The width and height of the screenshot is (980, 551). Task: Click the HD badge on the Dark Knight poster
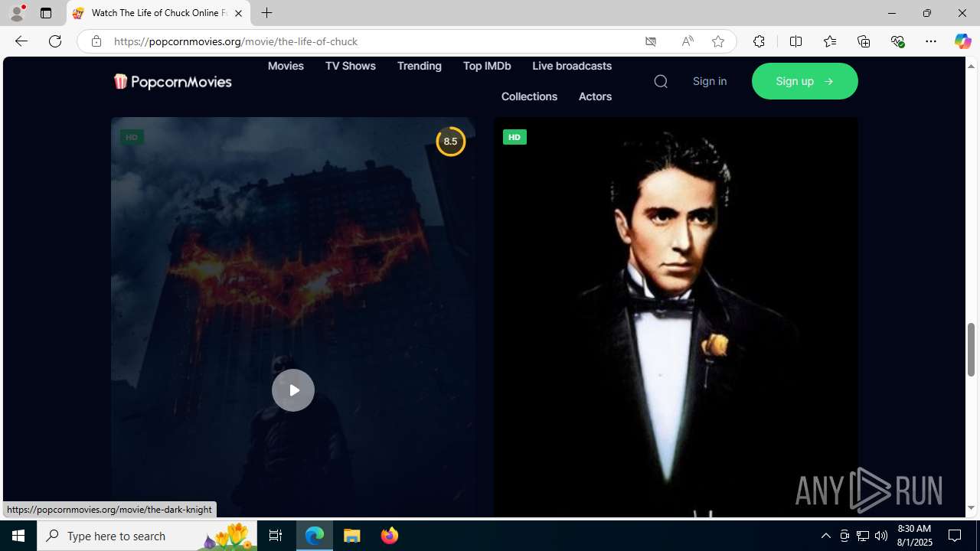132,137
